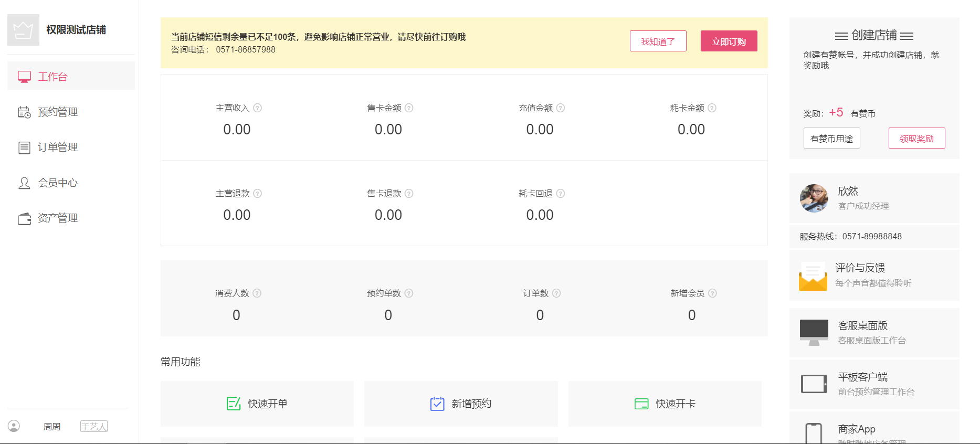Open the 评价与反馈 card
Image resolution: width=980 pixels, height=444 pixels.
pyautogui.click(x=874, y=275)
